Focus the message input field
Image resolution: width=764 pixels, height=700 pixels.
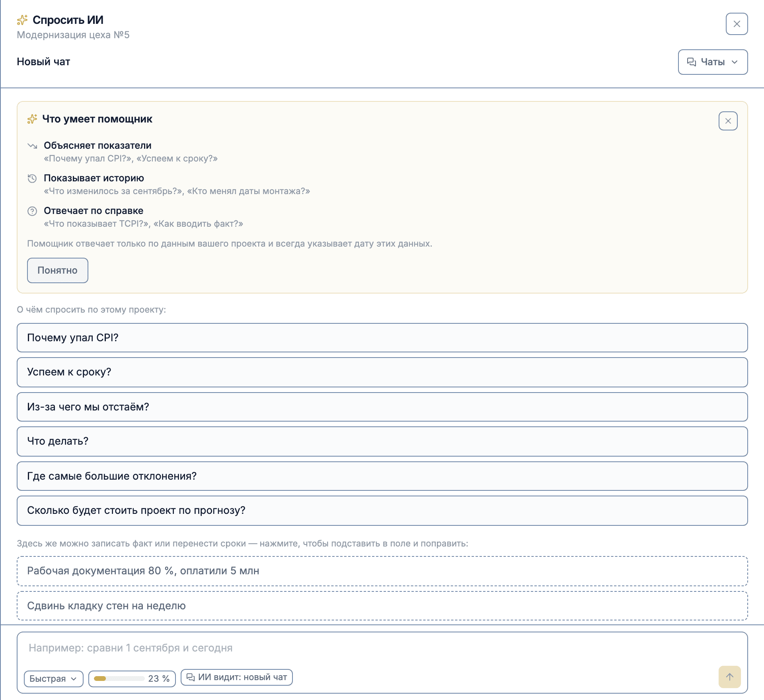pyautogui.click(x=382, y=648)
